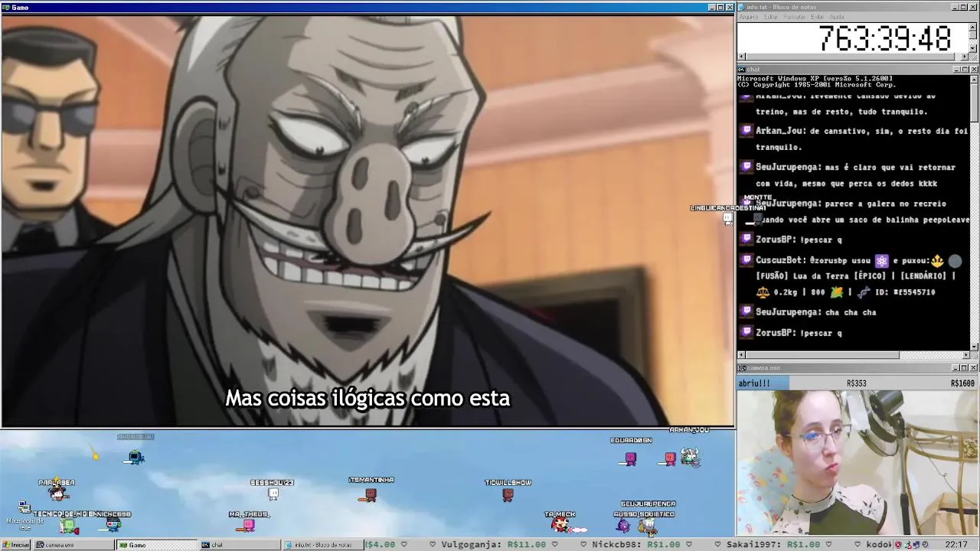Click the SEUJURUPENGA character avatar

click(648, 527)
